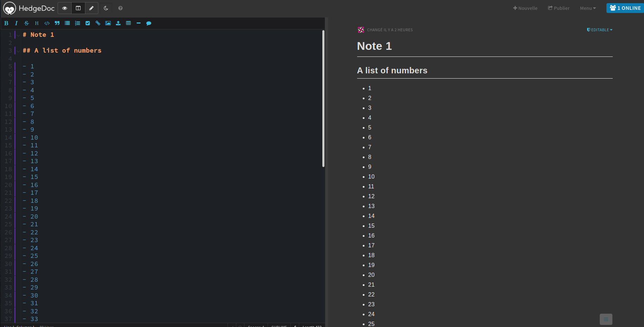The width and height of the screenshot is (644, 327).
Task: Toggle night mode with the moon icon
Action: click(x=106, y=8)
